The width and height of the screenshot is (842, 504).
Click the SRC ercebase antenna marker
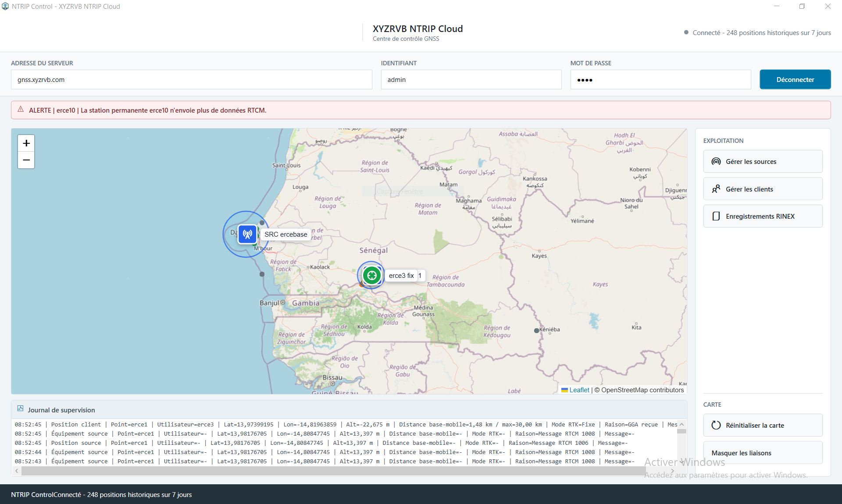247,234
